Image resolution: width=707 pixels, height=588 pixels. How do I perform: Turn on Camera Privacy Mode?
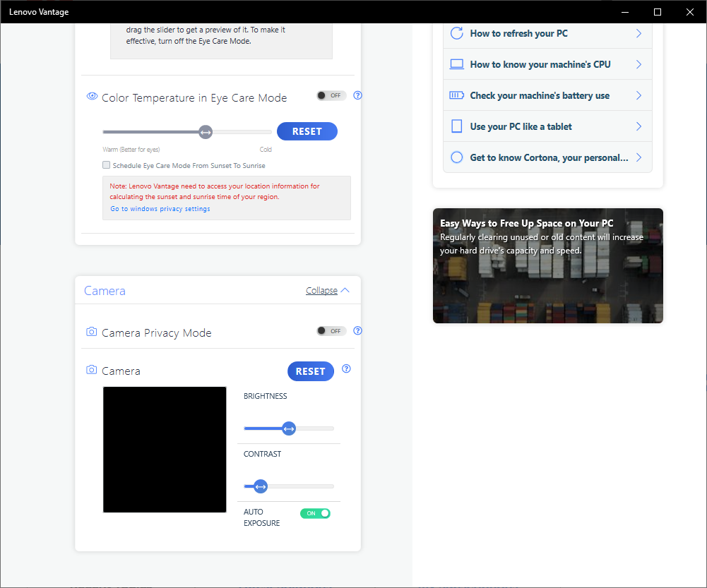[x=331, y=330]
